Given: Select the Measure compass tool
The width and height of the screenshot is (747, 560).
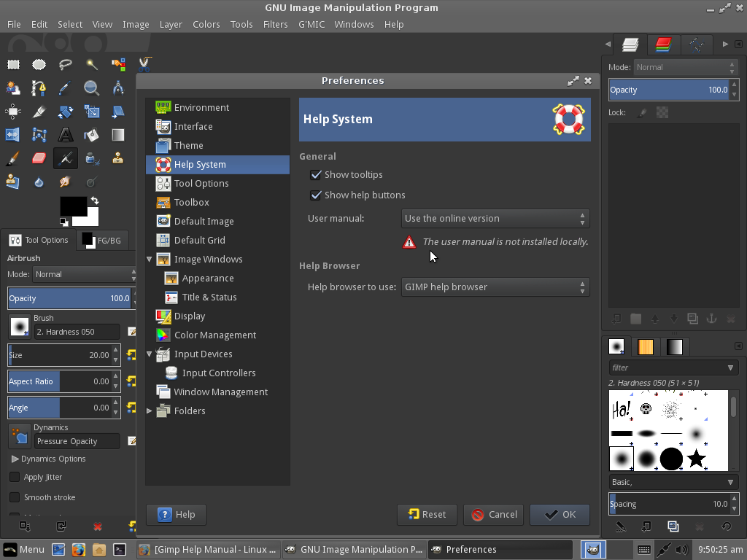Looking at the screenshot, I should tap(118, 87).
